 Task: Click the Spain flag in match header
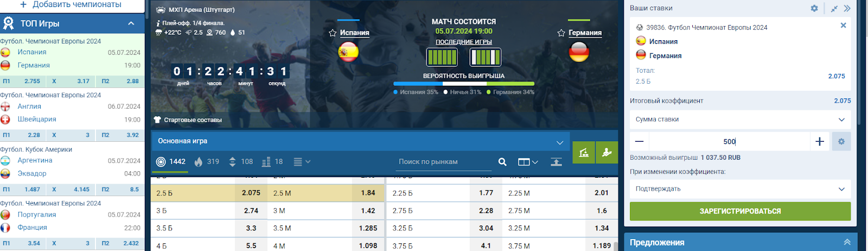click(348, 52)
